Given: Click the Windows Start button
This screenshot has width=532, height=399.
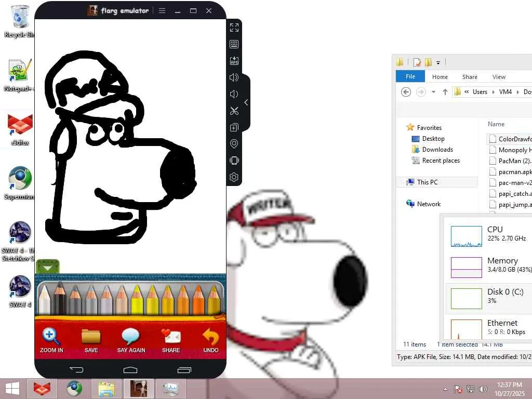Looking at the screenshot, I should pyautogui.click(x=12, y=389).
